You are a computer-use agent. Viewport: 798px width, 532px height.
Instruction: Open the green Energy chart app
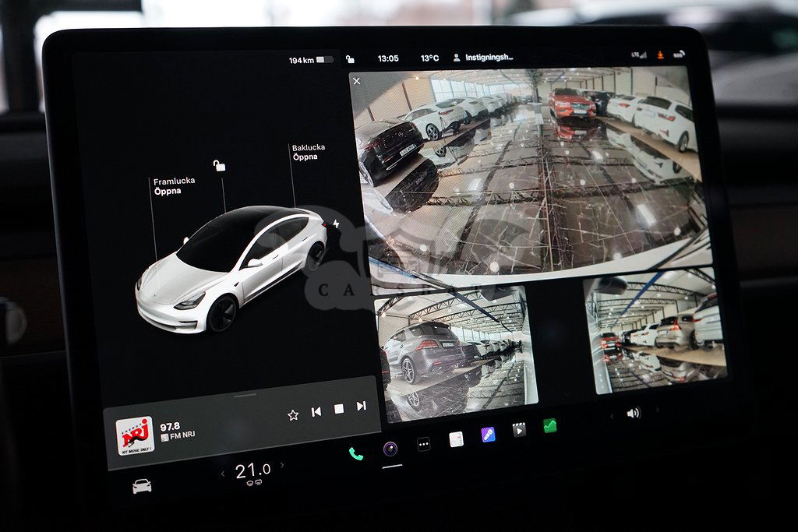point(550,425)
